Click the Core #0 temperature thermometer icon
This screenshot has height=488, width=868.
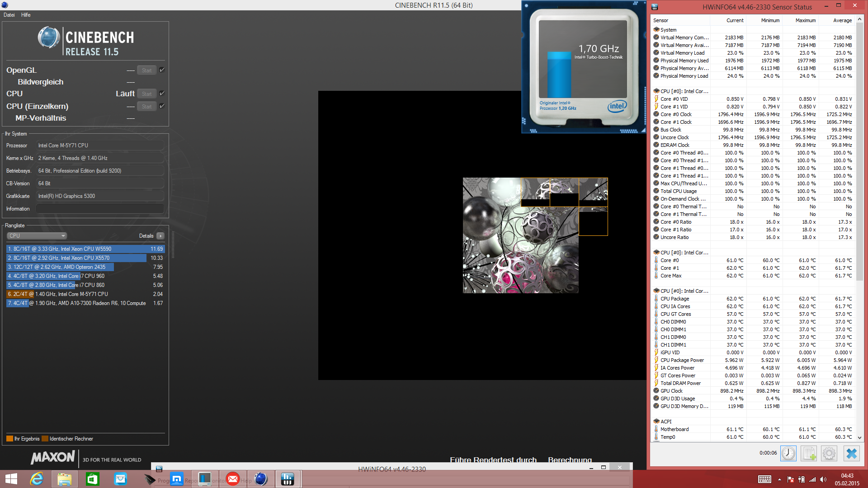click(x=656, y=260)
